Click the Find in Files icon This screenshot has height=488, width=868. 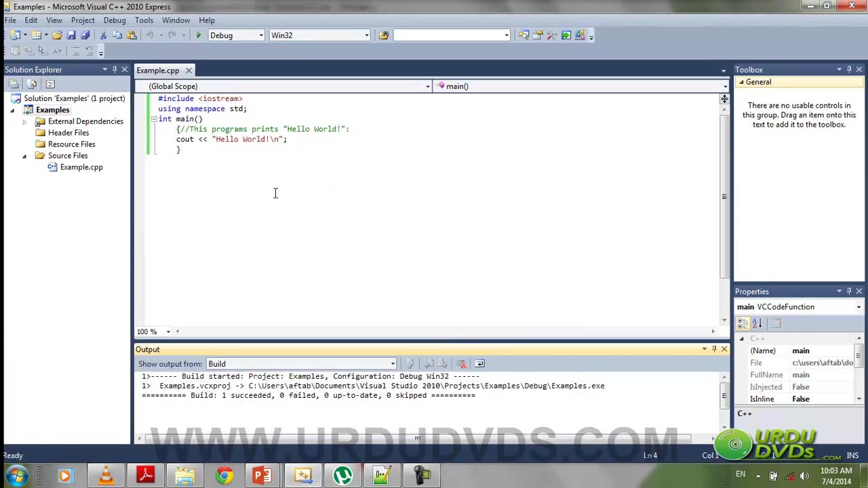pyautogui.click(x=384, y=35)
